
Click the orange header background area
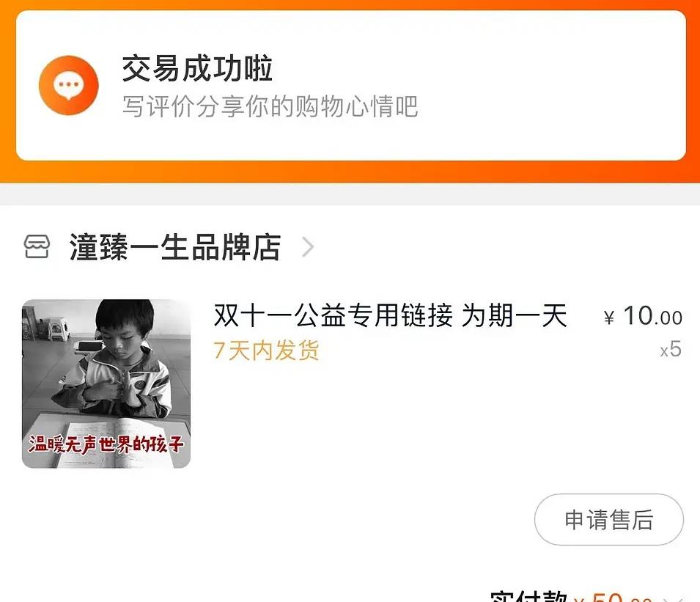point(350,172)
